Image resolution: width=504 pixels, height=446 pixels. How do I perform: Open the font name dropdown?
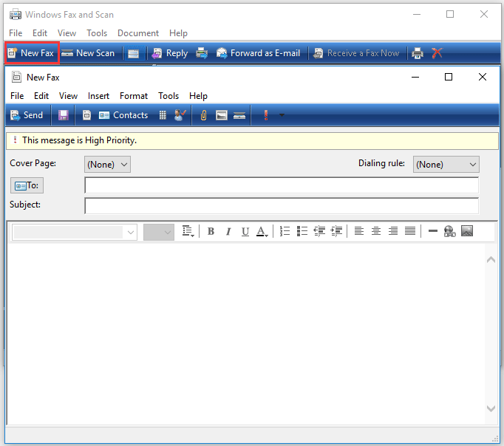coord(75,232)
